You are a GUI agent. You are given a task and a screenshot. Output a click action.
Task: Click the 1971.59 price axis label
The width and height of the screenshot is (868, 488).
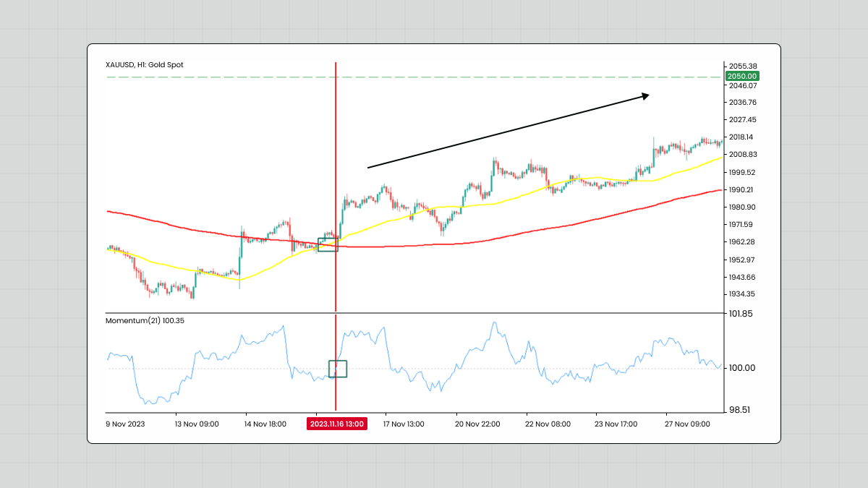click(742, 225)
